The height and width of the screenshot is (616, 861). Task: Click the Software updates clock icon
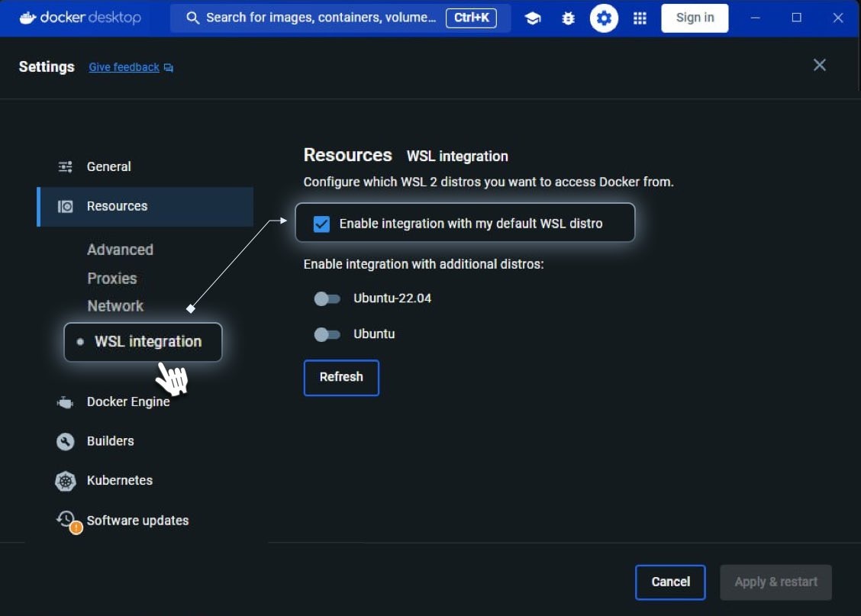(x=67, y=521)
